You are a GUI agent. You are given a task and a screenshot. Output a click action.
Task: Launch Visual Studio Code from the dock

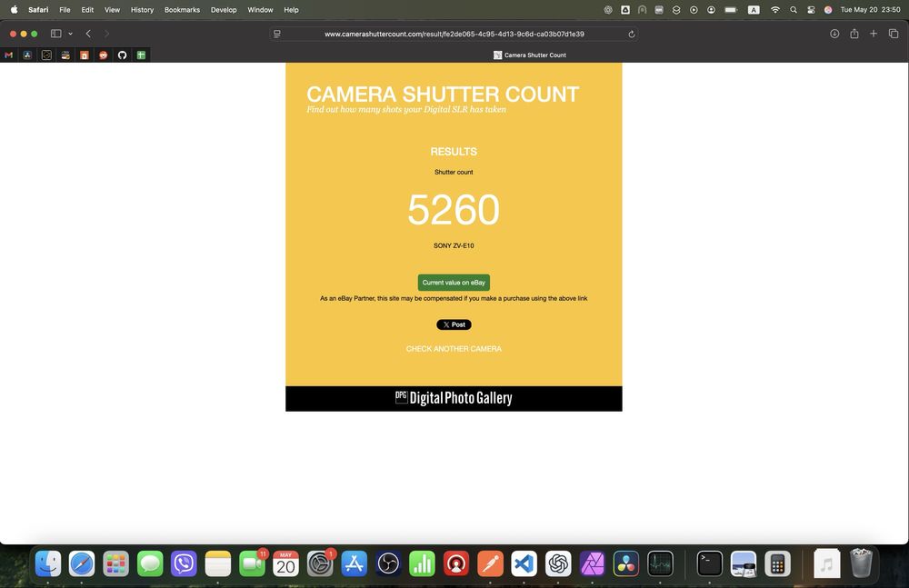524,563
